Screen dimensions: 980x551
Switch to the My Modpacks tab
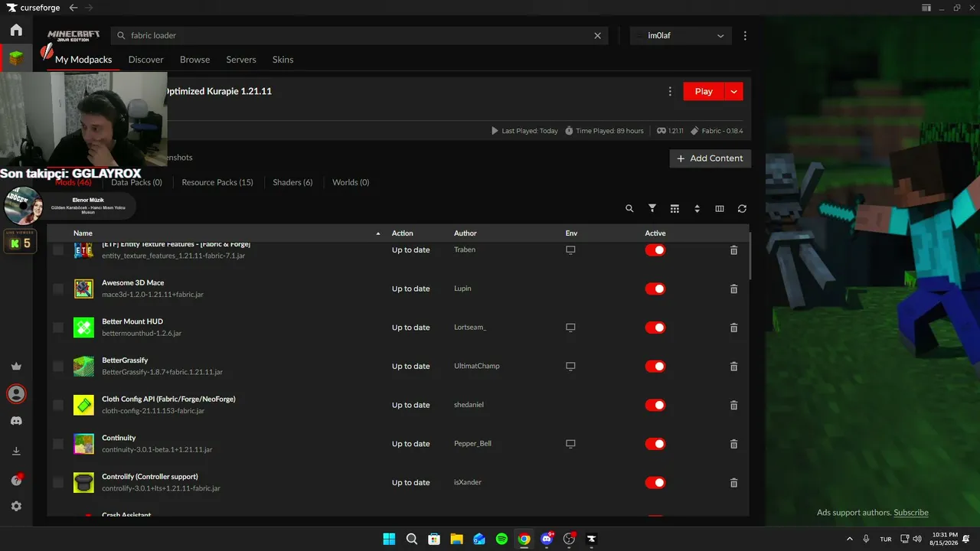(83, 60)
